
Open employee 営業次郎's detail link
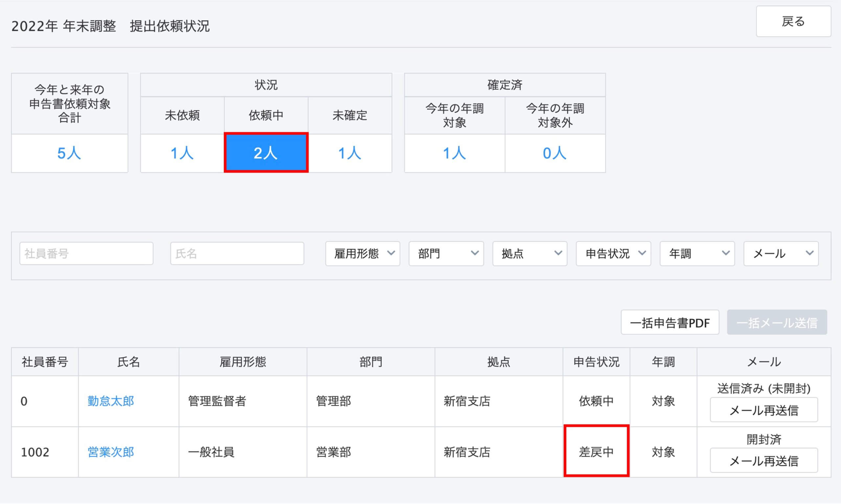tap(111, 452)
